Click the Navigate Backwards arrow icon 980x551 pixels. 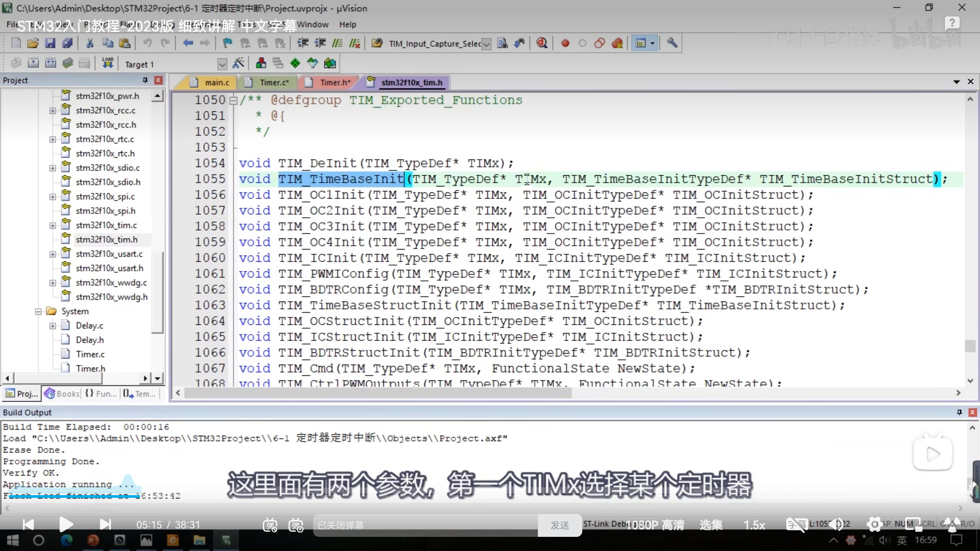(x=188, y=43)
